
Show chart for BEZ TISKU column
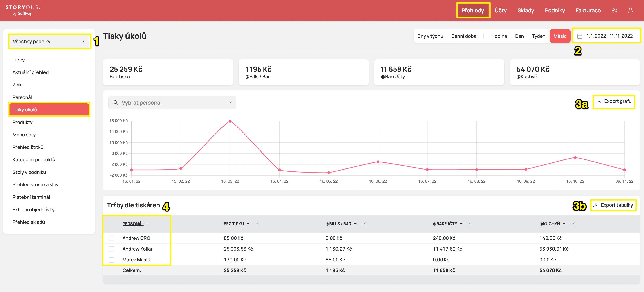pyautogui.click(x=257, y=224)
